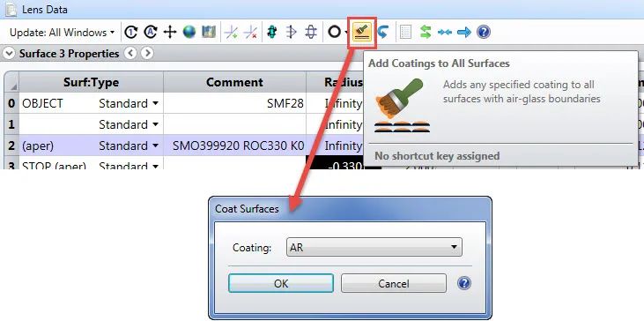Open the Update: All Windows dropdown
Viewport: 644px width, 321px height.
pyautogui.click(x=62, y=33)
